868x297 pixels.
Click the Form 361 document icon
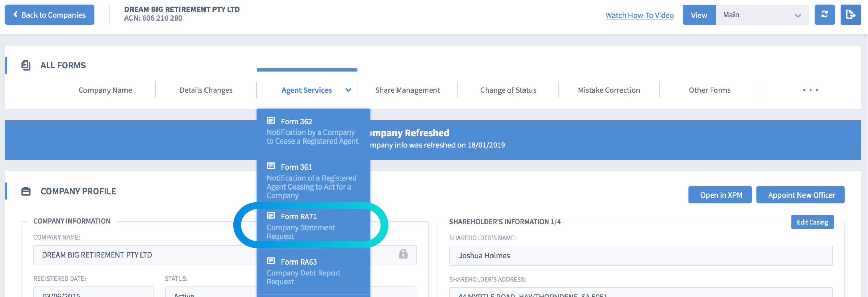[271, 166]
